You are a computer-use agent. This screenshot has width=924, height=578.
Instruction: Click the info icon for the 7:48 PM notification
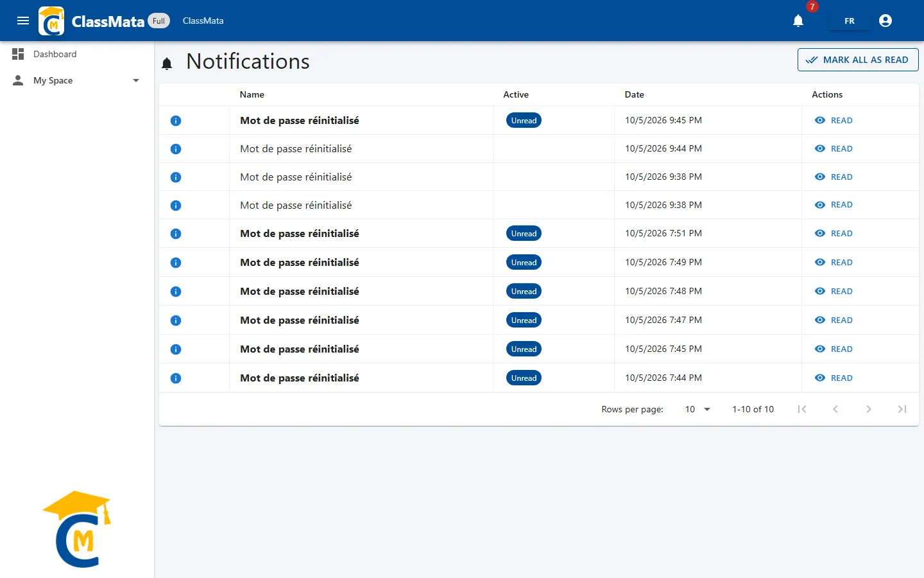point(176,292)
